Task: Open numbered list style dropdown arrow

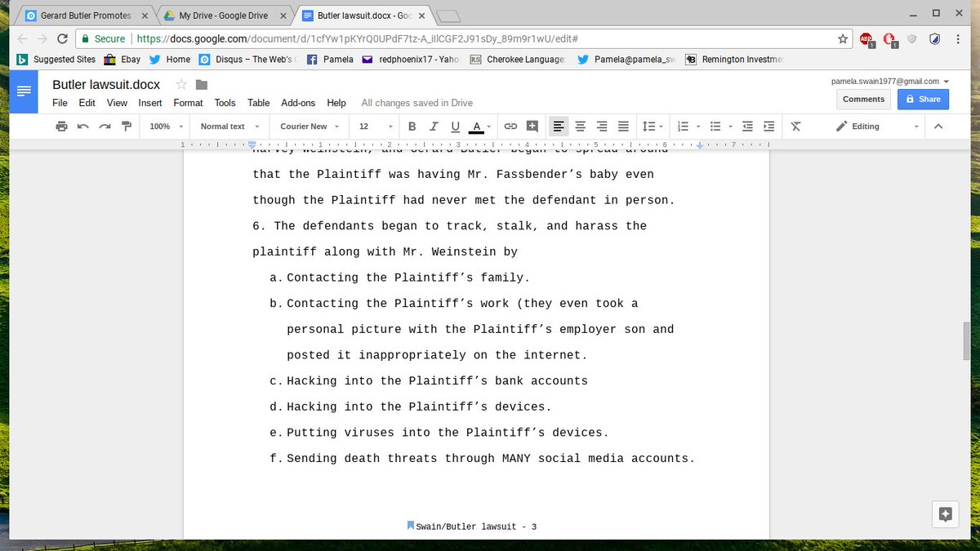Action: pos(698,127)
